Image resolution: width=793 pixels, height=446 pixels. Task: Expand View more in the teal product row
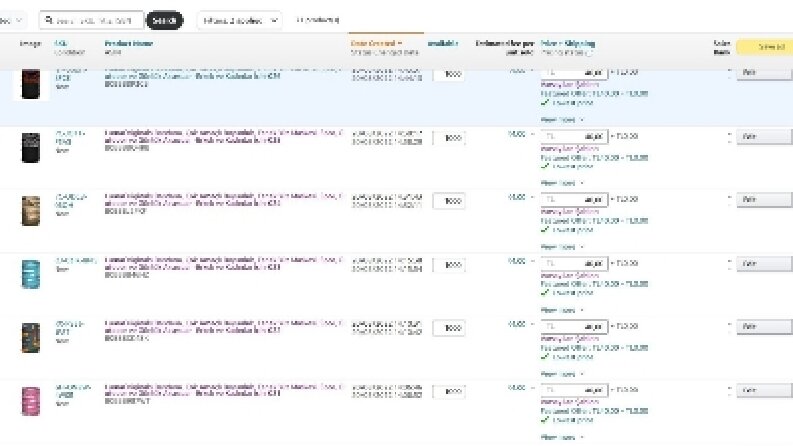[x=562, y=310]
